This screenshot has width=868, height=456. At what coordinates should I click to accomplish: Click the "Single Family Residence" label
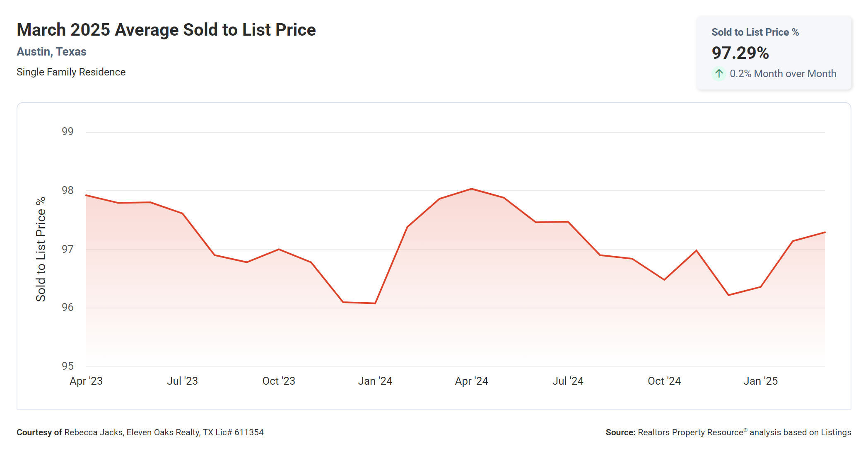[71, 72]
